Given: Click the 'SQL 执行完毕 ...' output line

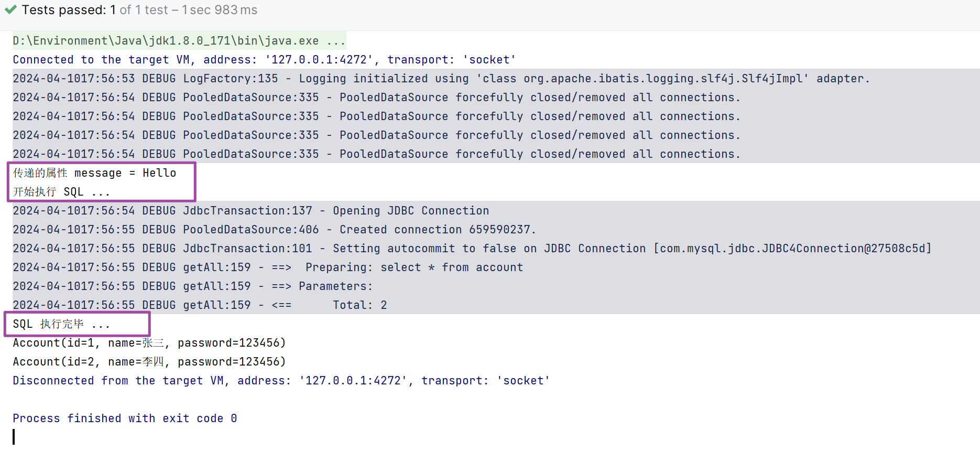Looking at the screenshot, I should (x=61, y=324).
